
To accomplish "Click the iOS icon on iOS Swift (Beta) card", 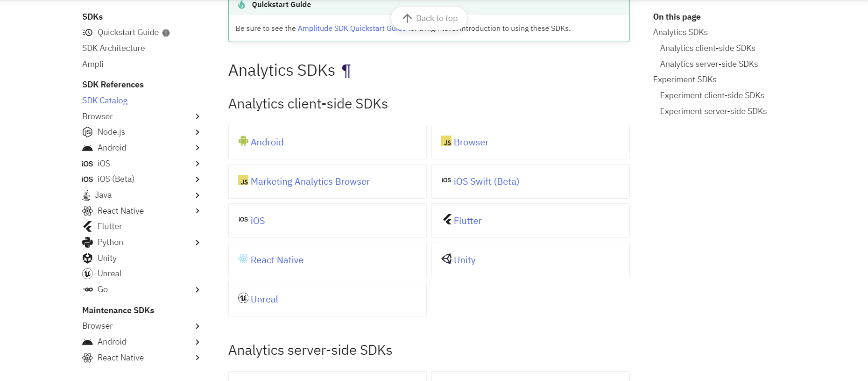I will click(x=446, y=180).
